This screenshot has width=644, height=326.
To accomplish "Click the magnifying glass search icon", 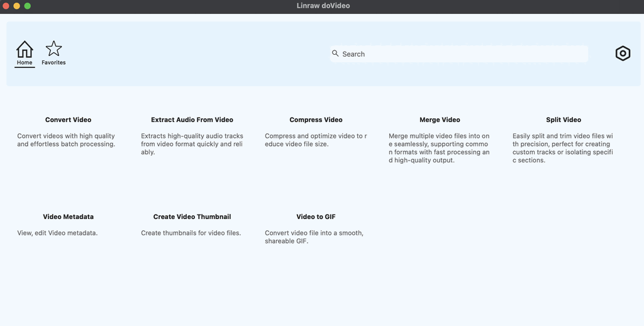I will click(x=335, y=53).
